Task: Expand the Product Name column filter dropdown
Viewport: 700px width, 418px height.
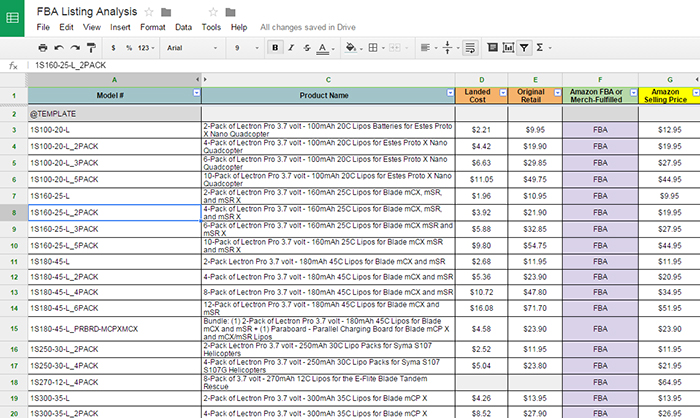Action: pos(448,93)
